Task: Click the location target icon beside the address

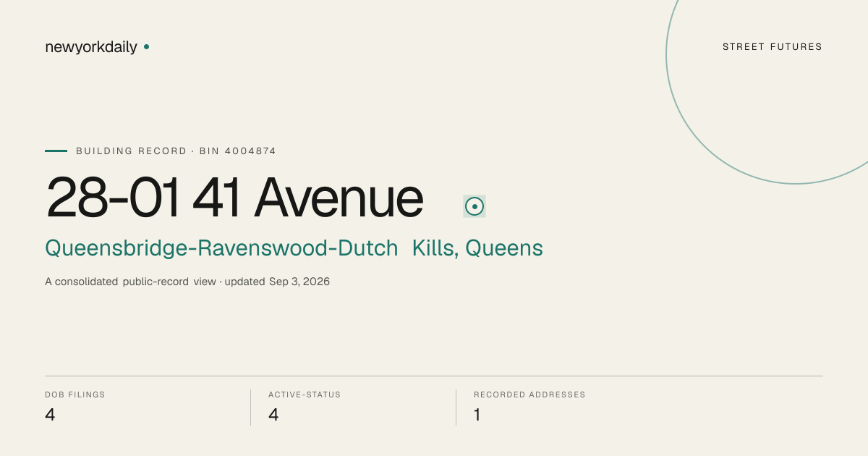Action: tap(475, 206)
